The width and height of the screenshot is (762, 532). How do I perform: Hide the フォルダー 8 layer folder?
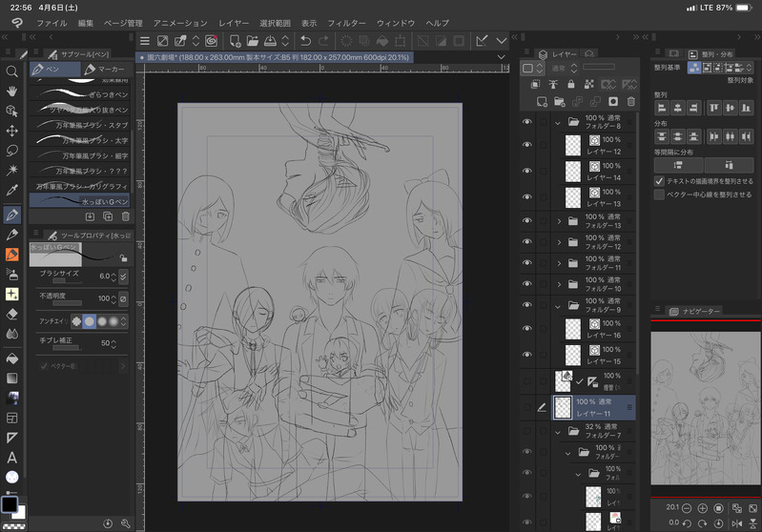526,122
